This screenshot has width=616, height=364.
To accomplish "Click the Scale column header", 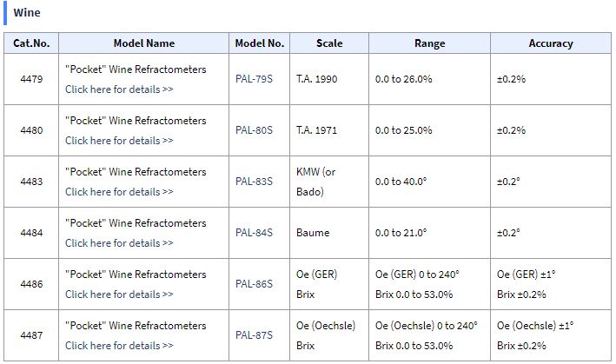I will pyautogui.click(x=329, y=43).
